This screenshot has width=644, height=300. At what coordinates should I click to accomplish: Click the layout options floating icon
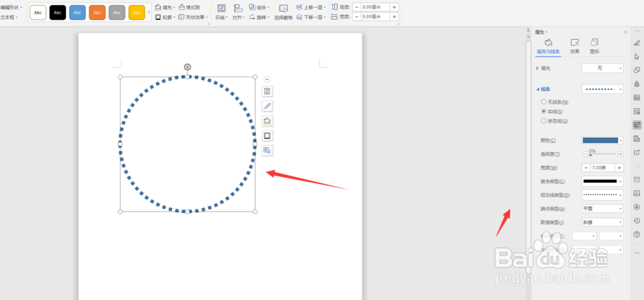coord(267,91)
